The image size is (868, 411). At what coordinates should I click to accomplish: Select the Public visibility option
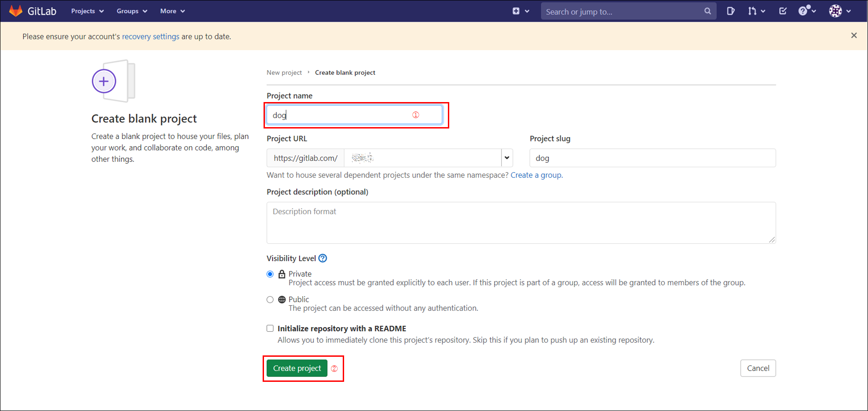pos(270,299)
